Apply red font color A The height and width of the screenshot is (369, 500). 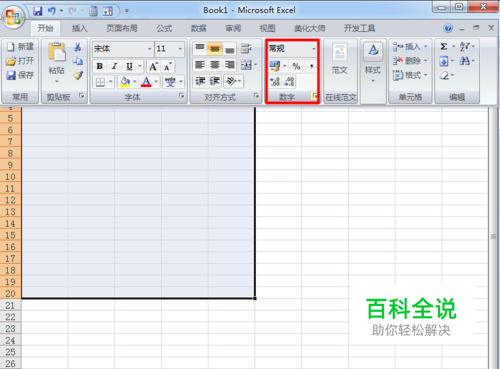[146, 82]
